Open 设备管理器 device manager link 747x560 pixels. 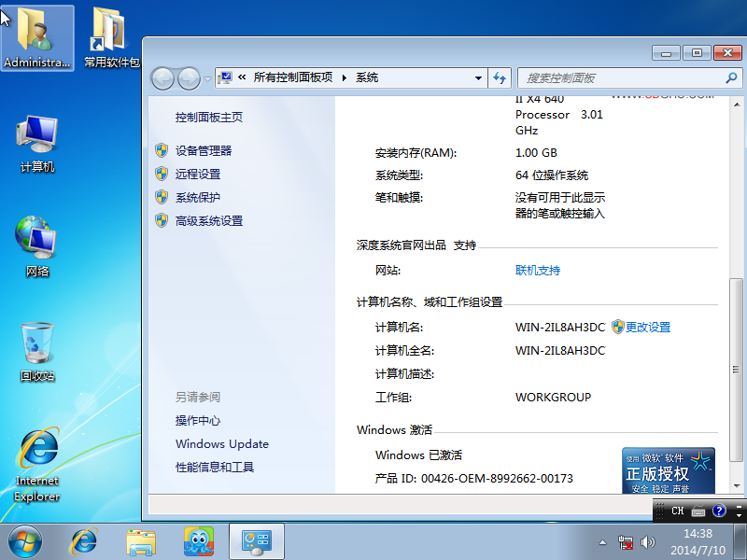click(203, 150)
